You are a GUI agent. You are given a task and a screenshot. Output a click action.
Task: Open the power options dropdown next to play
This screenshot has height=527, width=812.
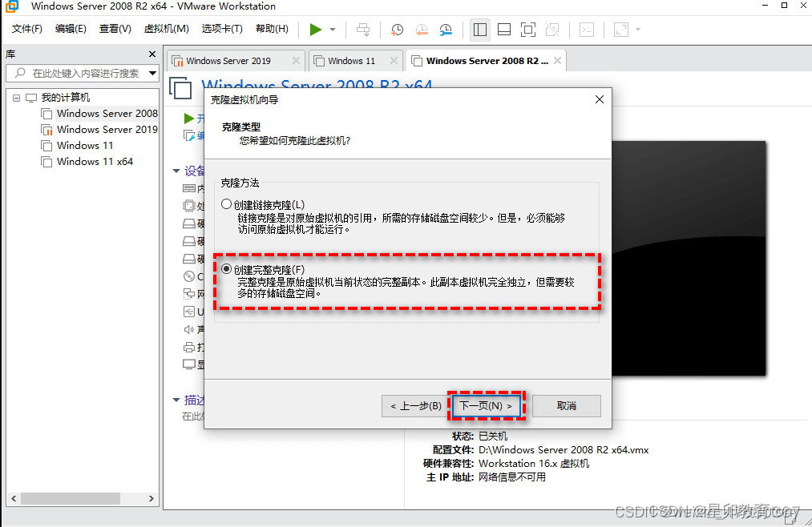(x=333, y=30)
